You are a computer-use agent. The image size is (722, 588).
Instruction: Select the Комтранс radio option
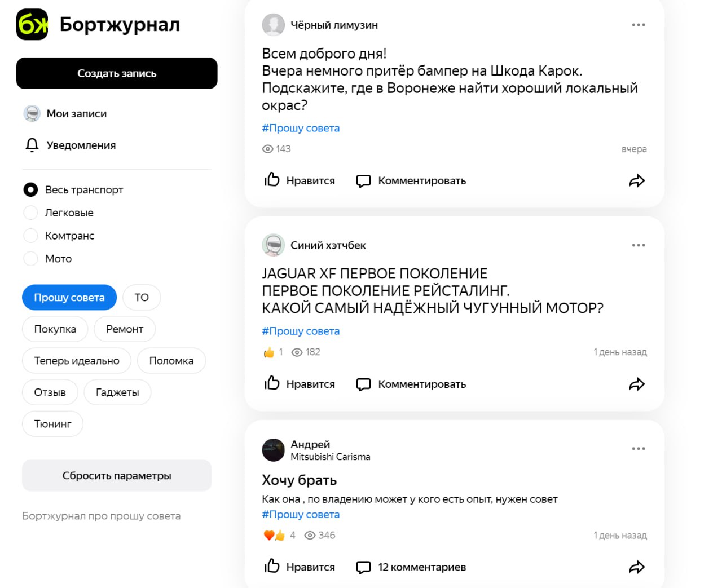click(30, 236)
